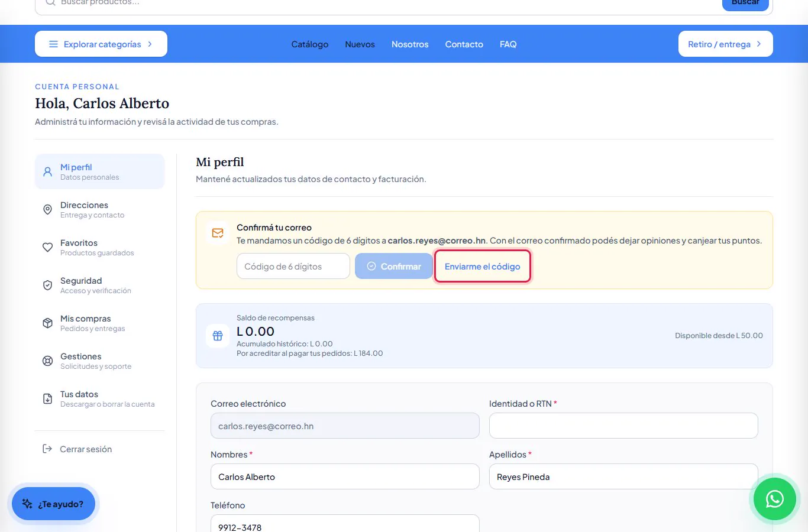808x532 pixels.
Task: Click the L 0.00 rewards balance
Action: pyautogui.click(x=256, y=332)
